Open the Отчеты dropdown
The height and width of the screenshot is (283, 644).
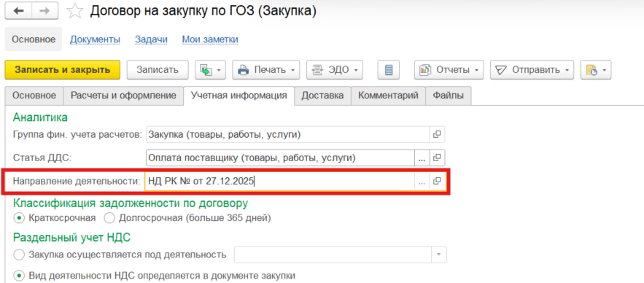pyautogui.click(x=449, y=70)
